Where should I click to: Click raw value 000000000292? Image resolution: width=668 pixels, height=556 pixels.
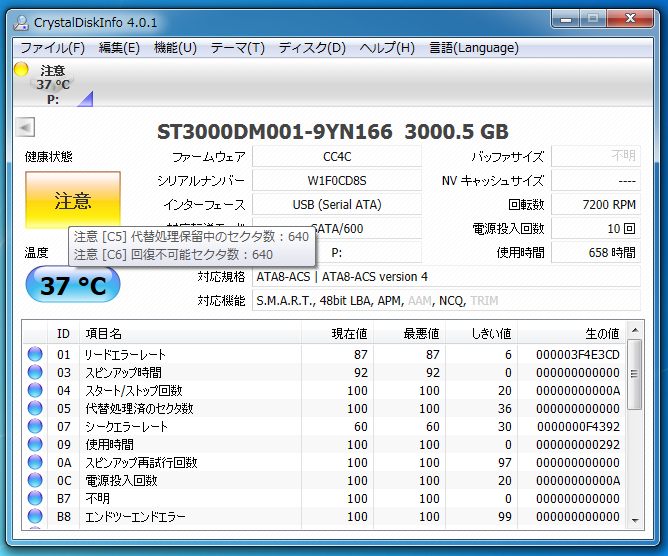click(578, 444)
